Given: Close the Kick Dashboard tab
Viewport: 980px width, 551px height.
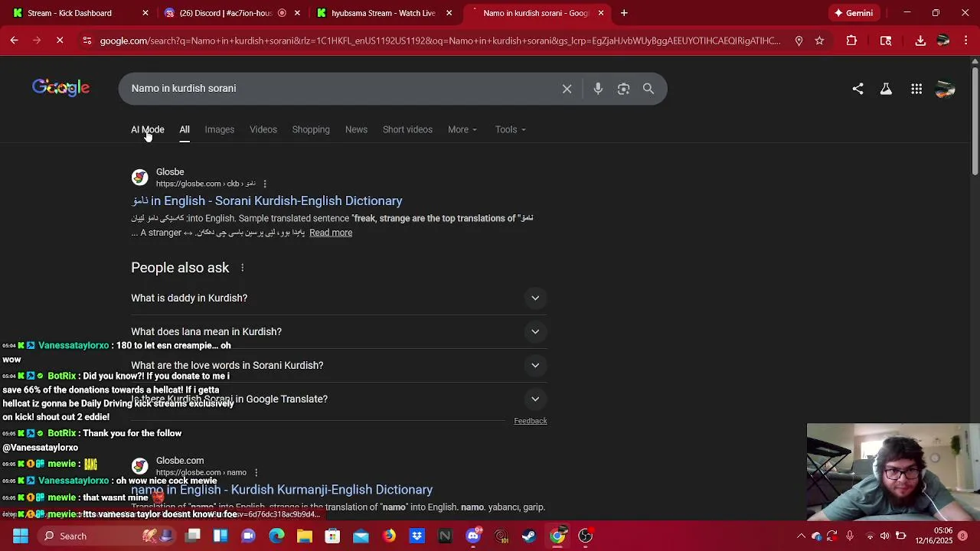Looking at the screenshot, I should (145, 13).
